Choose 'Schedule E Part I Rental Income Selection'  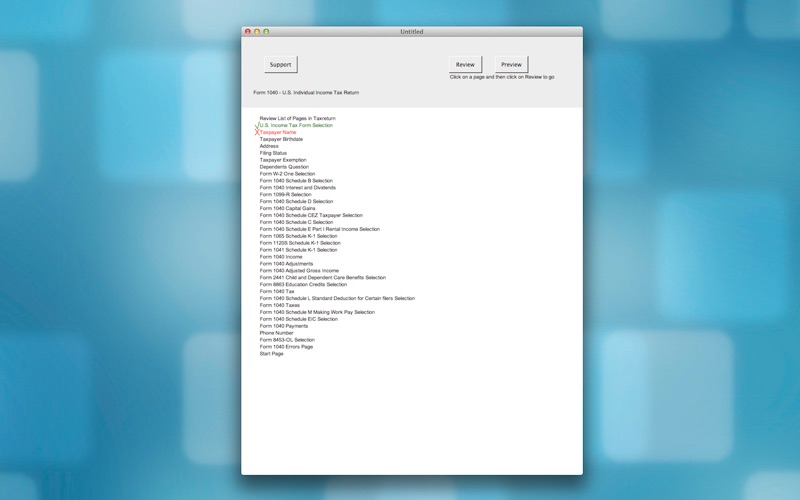(319, 229)
